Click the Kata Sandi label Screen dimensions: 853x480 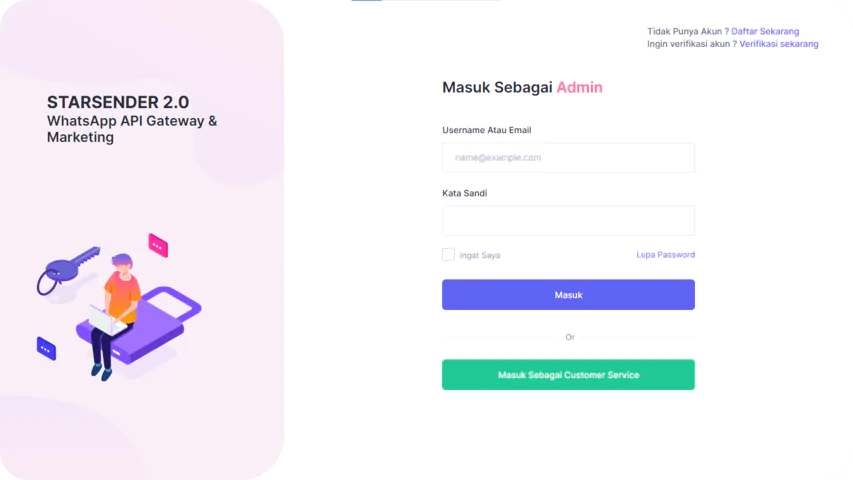point(465,193)
